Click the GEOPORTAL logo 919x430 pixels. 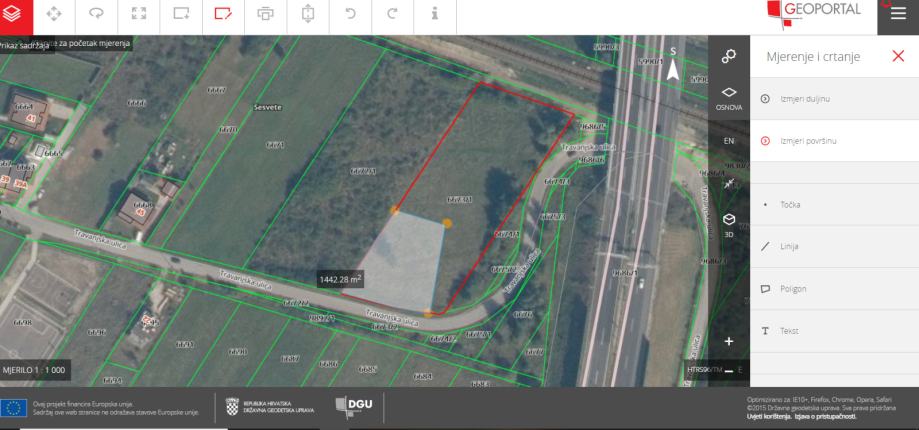click(x=814, y=13)
